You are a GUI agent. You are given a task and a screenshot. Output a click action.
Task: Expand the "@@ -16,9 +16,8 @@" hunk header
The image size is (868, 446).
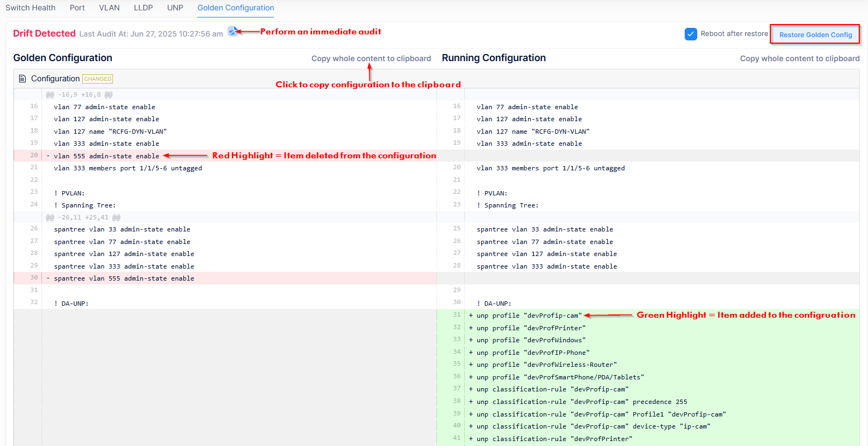click(79, 94)
